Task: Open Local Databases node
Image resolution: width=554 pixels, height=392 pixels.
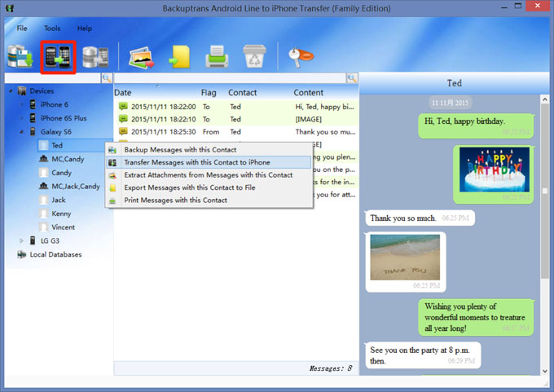Action: pos(55,254)
